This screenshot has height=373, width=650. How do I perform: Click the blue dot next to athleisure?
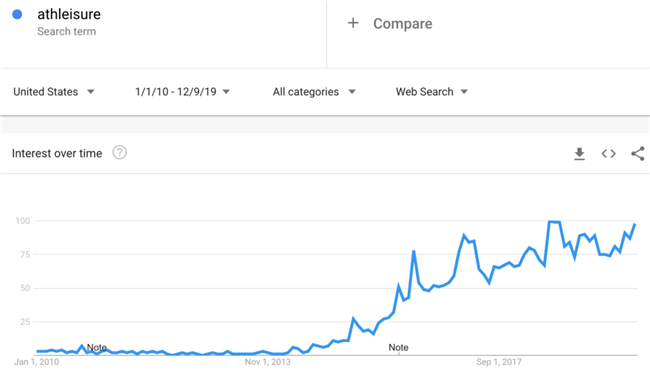[17, 15]
